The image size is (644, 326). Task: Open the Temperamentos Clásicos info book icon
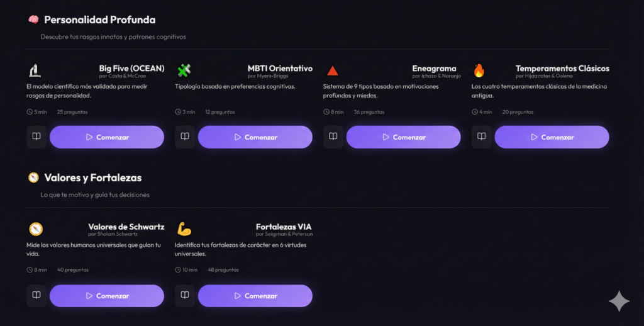click(x=482, y=137)
